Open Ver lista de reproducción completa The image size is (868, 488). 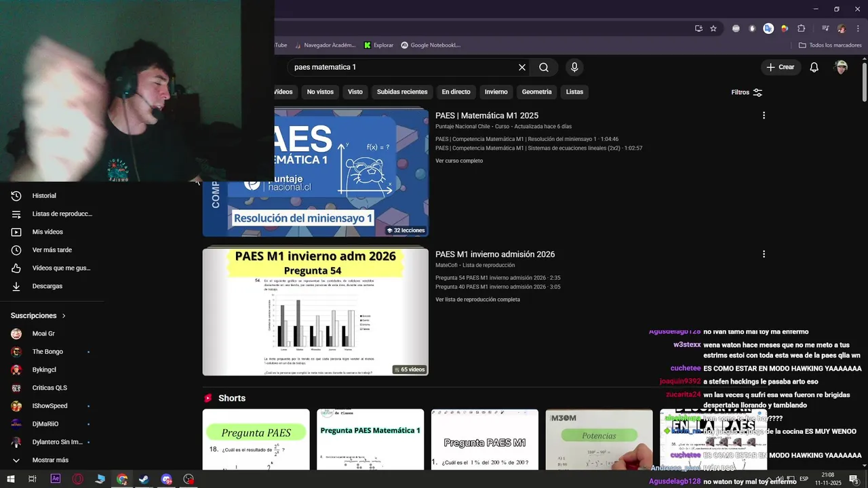[477, 300]
